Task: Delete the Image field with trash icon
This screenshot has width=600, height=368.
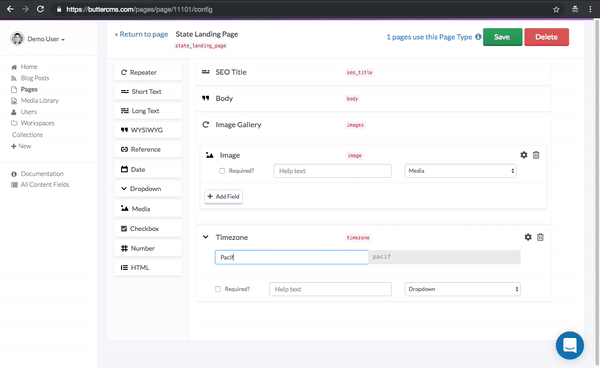Action: (536, 155)
